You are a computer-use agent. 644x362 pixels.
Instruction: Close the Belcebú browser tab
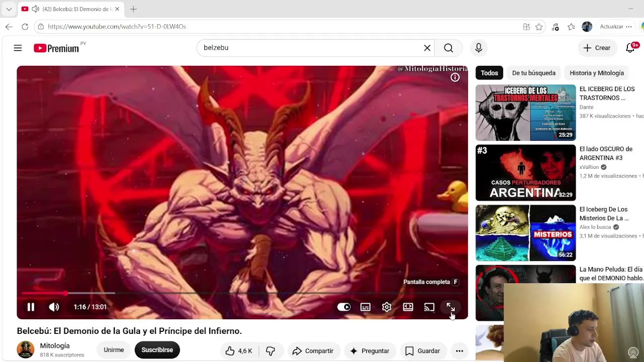(117, 9)
